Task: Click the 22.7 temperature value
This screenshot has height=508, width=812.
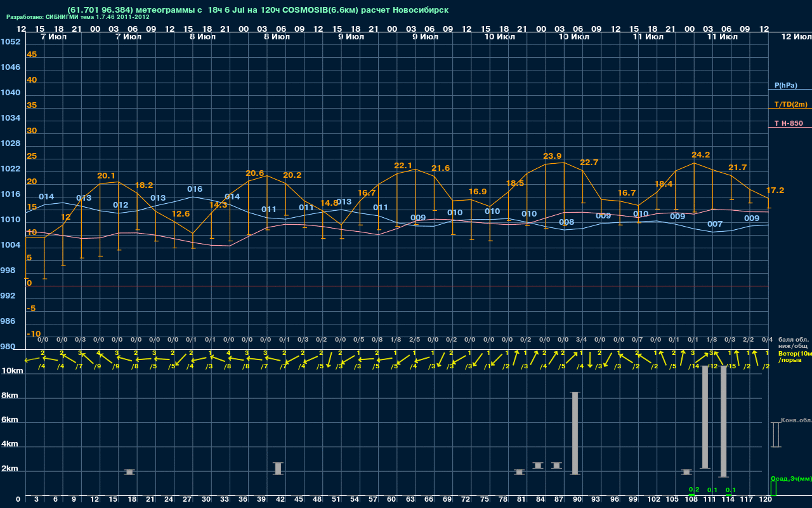Action: click(x=589, y=163)
